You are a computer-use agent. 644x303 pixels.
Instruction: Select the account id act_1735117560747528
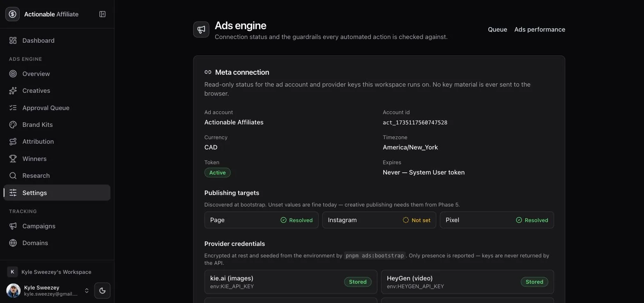coord(415,122)
